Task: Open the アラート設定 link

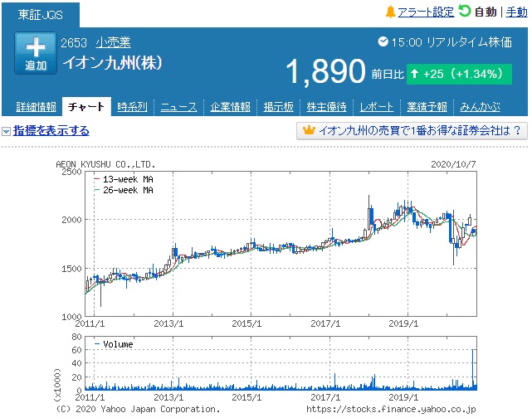Action: [426, 12]
